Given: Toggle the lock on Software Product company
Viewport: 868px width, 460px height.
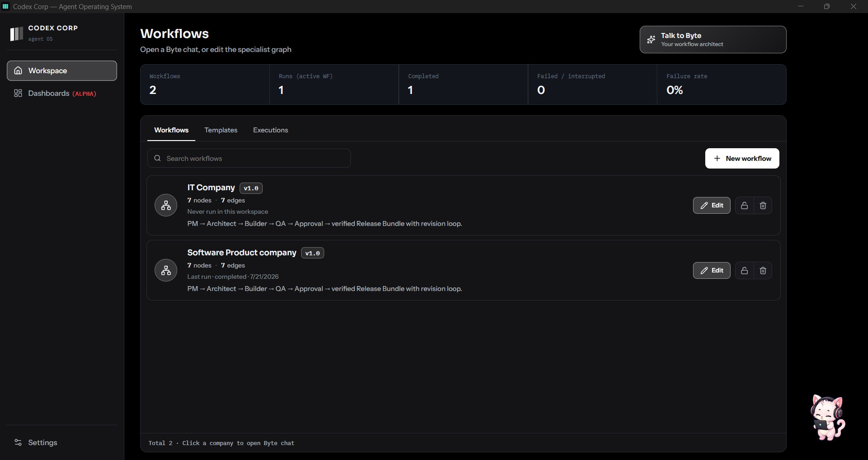Looking at the screenshot, I should coord(745,270).
